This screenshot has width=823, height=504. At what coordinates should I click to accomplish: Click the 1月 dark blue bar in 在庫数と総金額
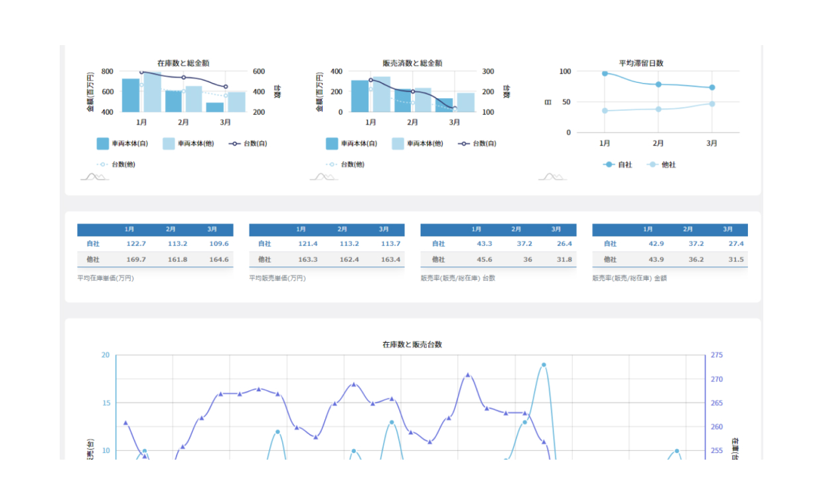pyautogui.click(x=131, y=95)
